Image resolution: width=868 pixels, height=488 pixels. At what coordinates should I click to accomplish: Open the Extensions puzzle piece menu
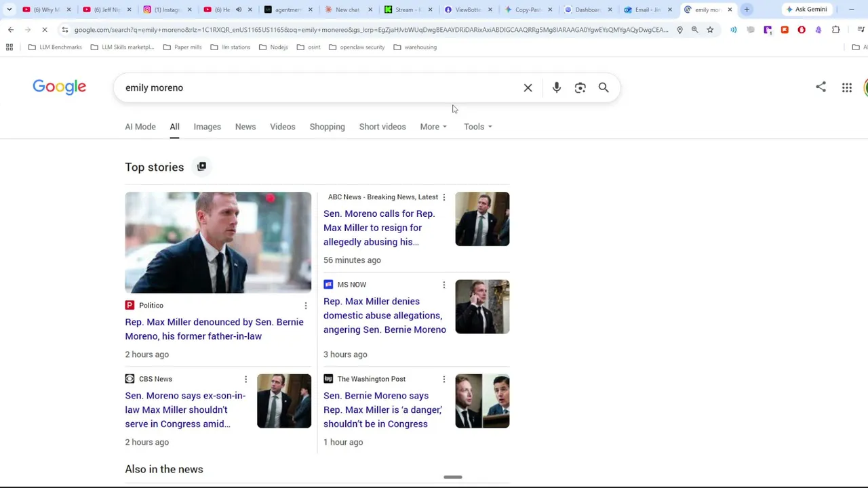point(835,30)
